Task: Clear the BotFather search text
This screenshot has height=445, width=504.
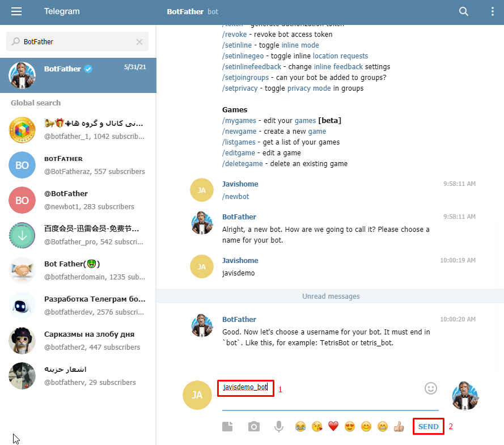Action: tap(139, 42)
